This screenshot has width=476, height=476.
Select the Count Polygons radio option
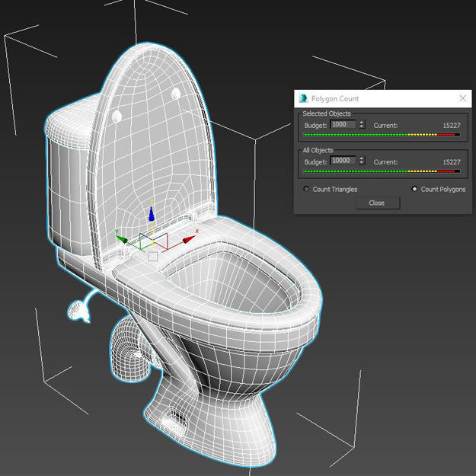(439, 189)
